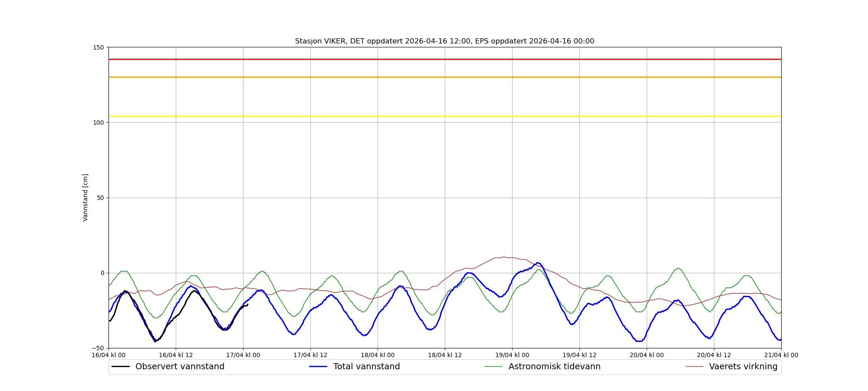This screenshot has width=868, height=391.
Task: Select the '16/04 kl 12' time tick
Action: [x=176, y=355]
